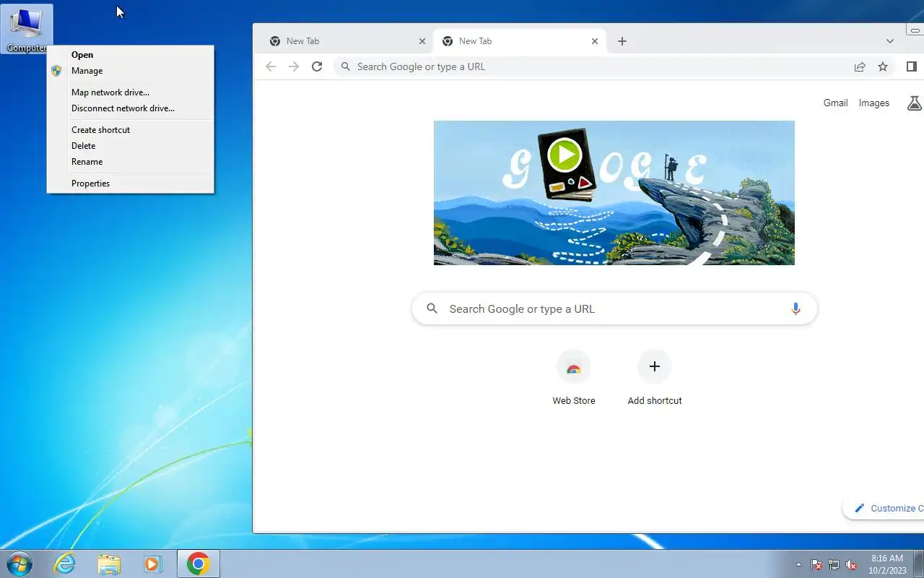Open the Action Center flag icon
924x578 pixels.
pos(816,564)
